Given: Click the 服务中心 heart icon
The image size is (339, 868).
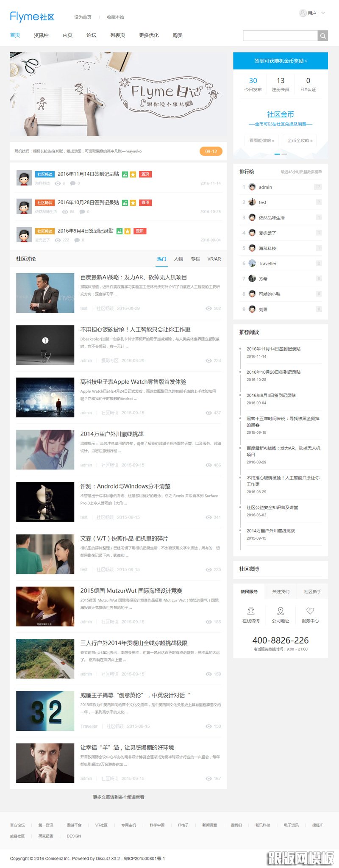Looking at the screenshot, I should [x=310, y=611].
